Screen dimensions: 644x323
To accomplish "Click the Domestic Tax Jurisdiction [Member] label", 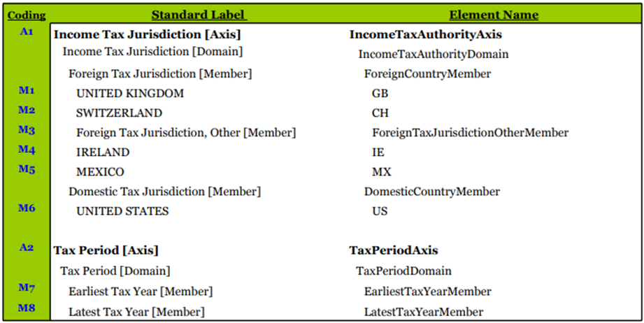I will pos(164,191).
